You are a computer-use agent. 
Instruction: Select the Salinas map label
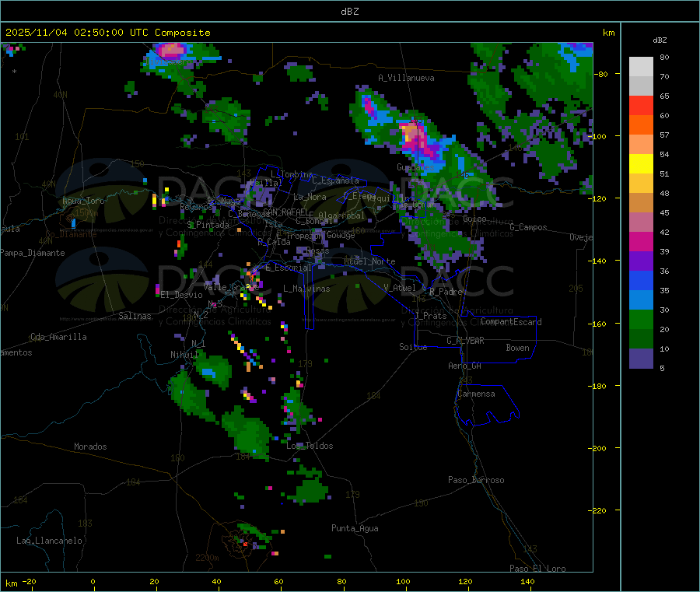click(x=135, y=316)
